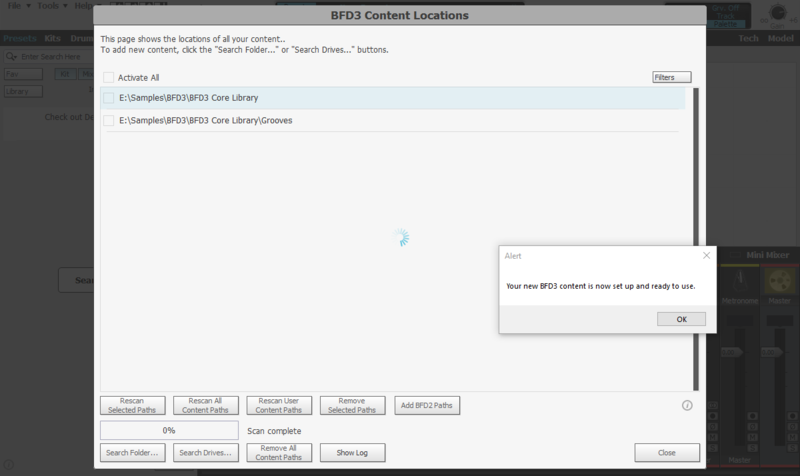The image size is (800, 476).
Task: Open the Tools menu in BFD3
Action: coord(52,6)
